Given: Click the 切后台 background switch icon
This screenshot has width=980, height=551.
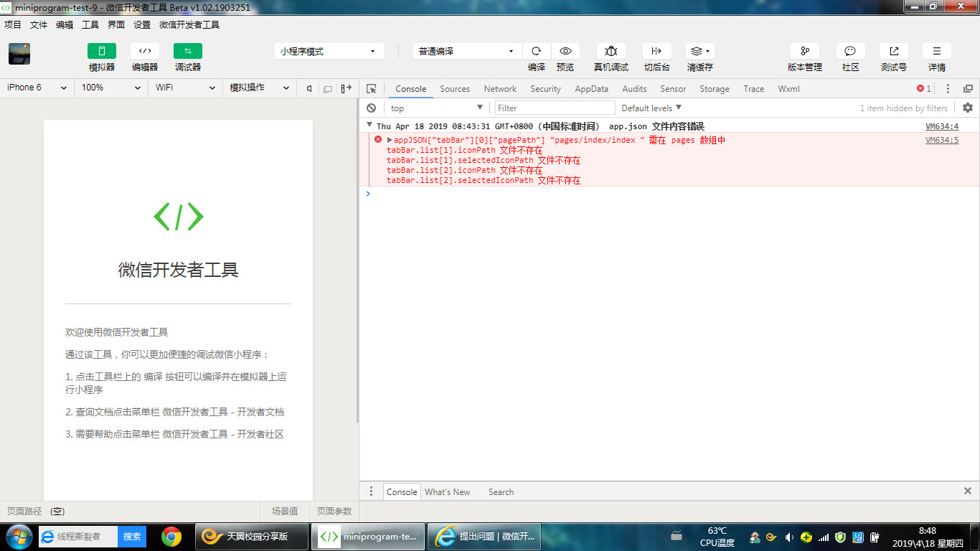Looking at the screenshot, I should pyautogui.click(x=656, y=51).
